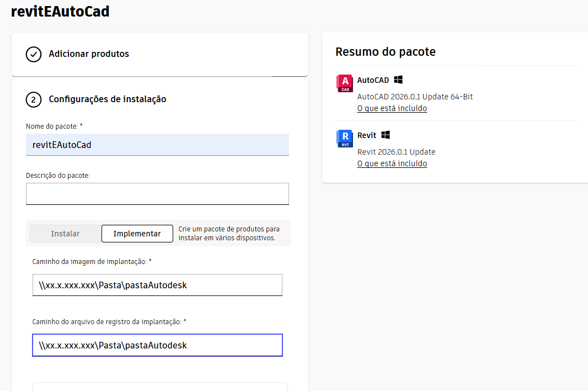Click the Revit product name

point(367,135)
